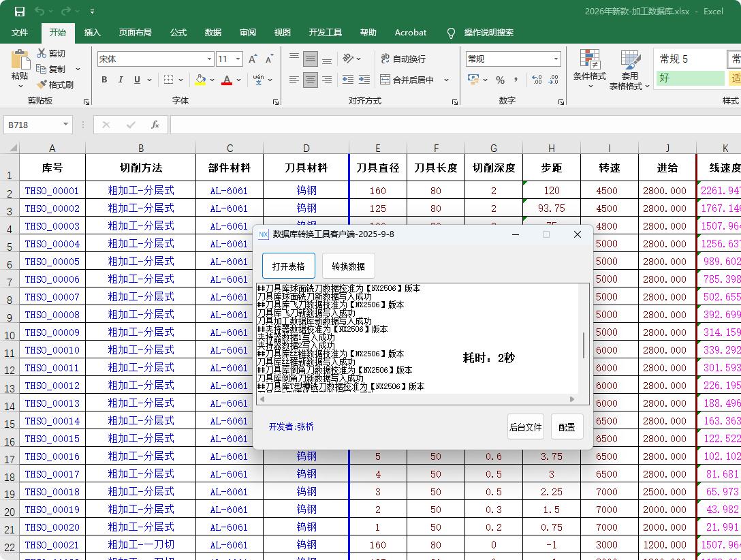Click the Undo arrow icon
The width and height of the screenshot is (741, 560).
coord(40,12)
